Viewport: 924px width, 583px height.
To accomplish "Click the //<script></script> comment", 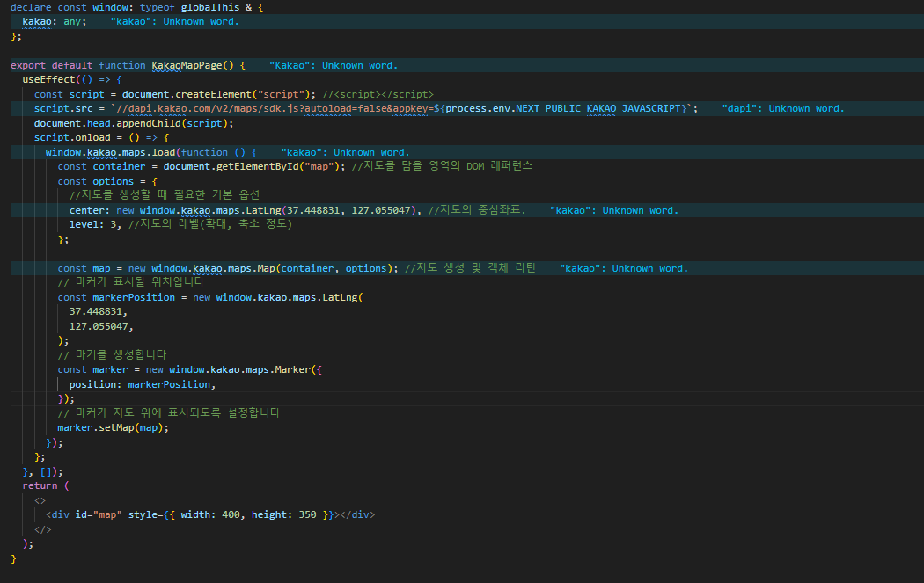I will tap(378, 94).
